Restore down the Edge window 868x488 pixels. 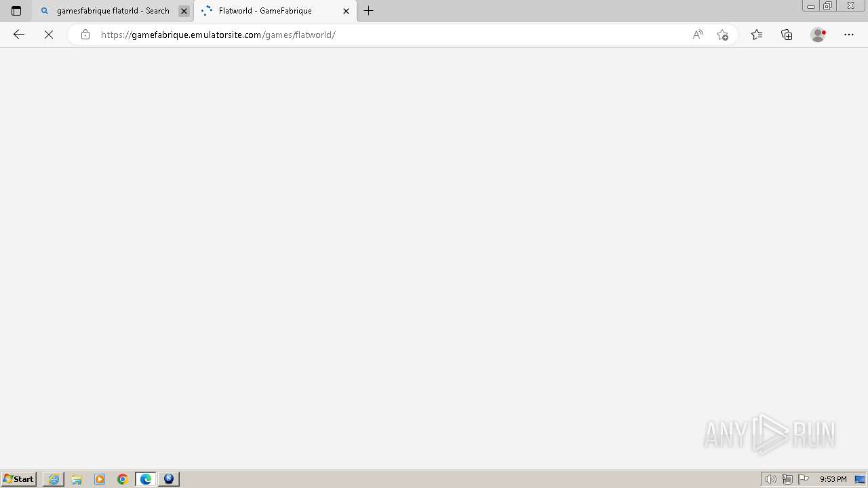[x=828, y=6]
